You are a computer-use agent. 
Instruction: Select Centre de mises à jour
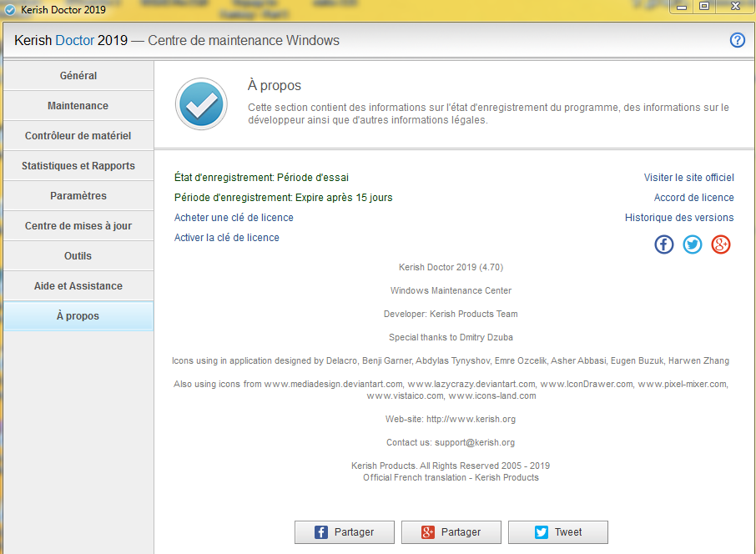78,225
